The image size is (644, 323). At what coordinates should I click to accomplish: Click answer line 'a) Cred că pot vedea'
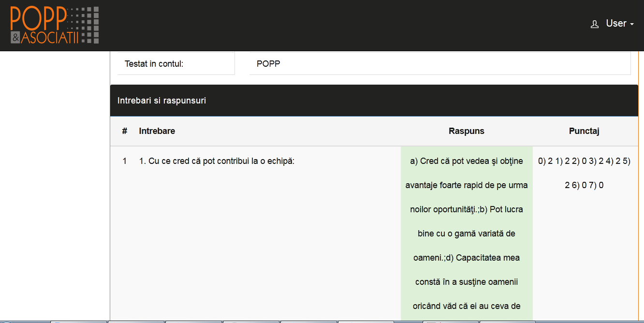coord(466,161)
